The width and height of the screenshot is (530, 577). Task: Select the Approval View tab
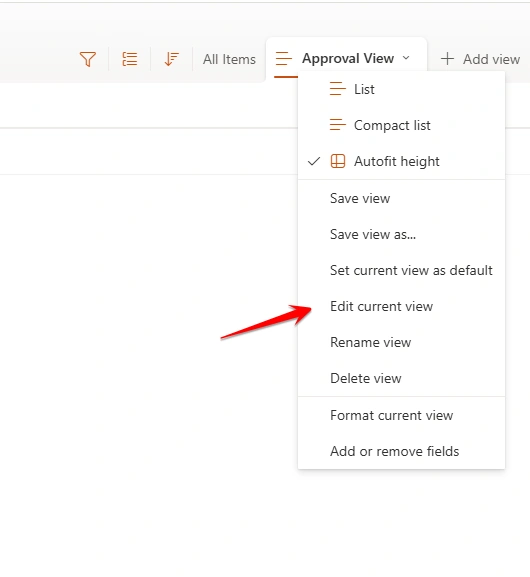point(346,59)
